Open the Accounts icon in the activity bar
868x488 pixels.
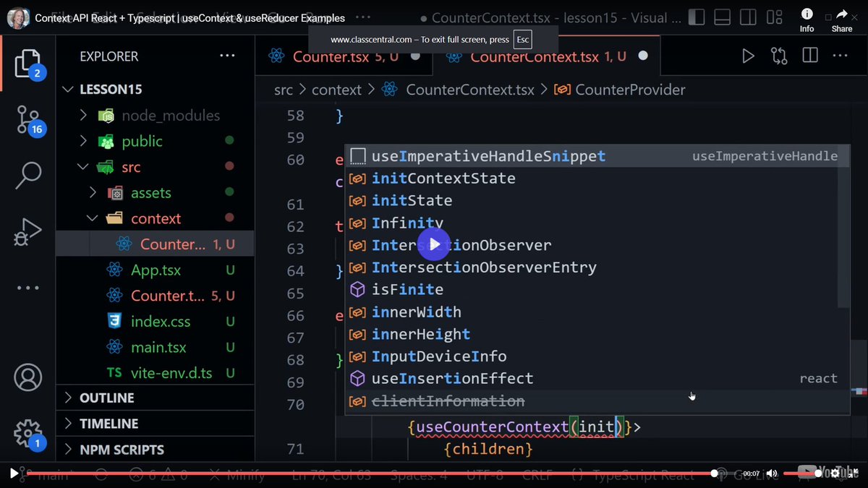click(28, 377)
